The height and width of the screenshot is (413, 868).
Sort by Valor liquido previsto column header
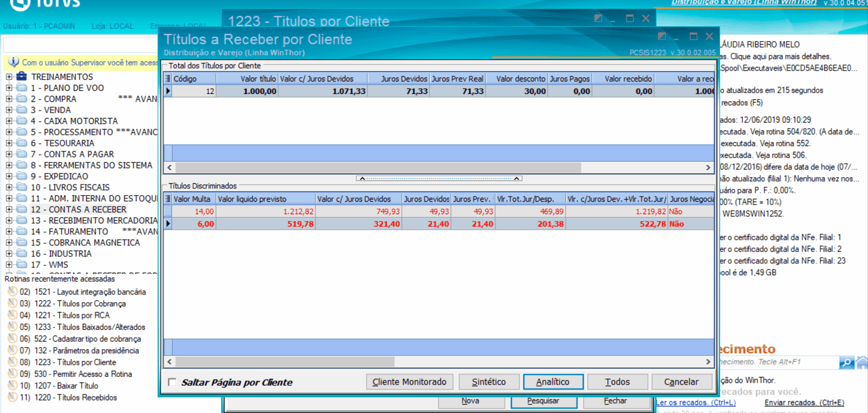(x=265, y=199)
